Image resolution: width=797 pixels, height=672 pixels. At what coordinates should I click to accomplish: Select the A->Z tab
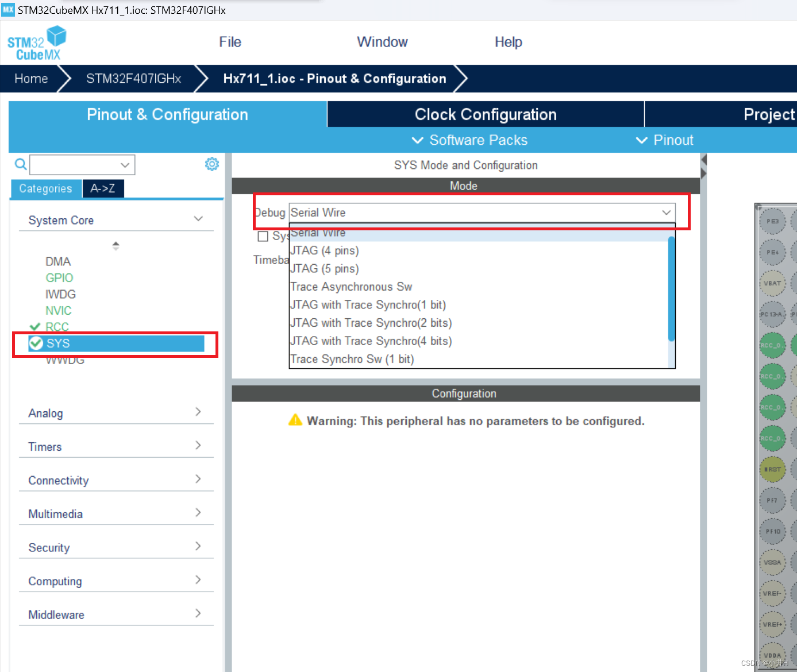103,188
